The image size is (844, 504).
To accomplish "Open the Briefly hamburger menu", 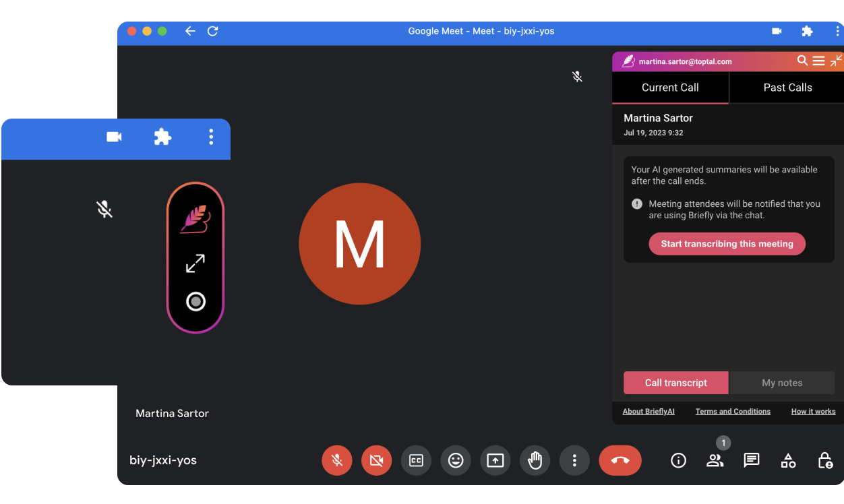I will pos(818,61).
